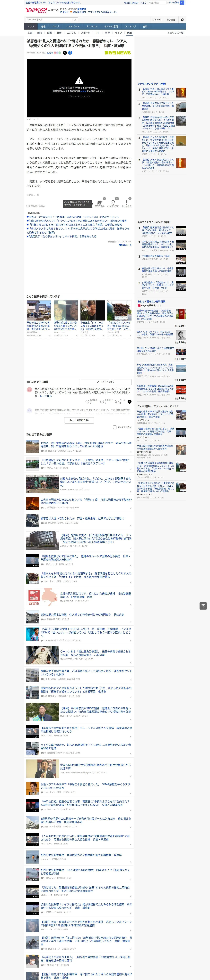The width and height of the screenshot is (210, 980).
Task: Click the header web search magnifier button
Action: tap(182, 3)
